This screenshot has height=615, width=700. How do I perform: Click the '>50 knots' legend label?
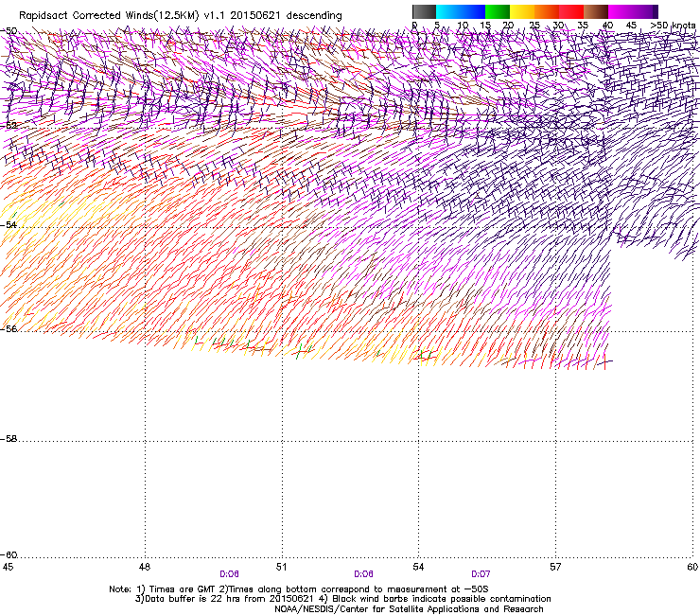point(673,26)
